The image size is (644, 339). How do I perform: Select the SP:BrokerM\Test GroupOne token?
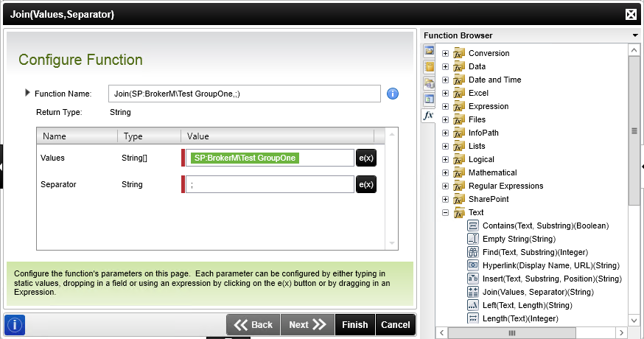coord(245,158)
